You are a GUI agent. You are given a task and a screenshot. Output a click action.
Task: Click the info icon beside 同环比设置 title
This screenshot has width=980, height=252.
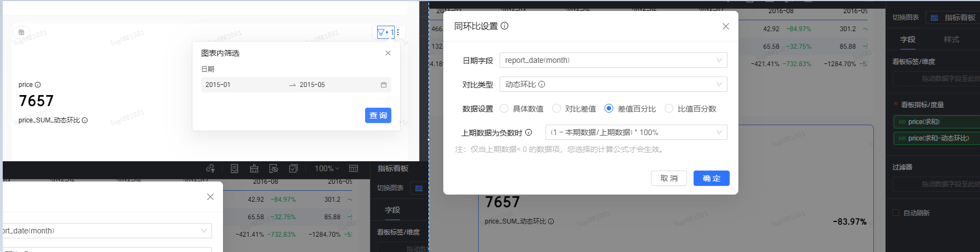point(504,26)
